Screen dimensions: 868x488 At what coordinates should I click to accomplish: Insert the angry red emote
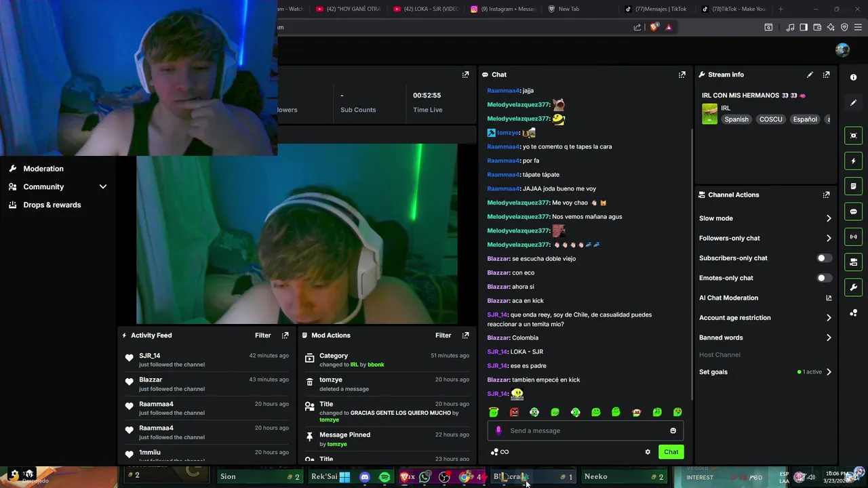[x=514, y=412]
